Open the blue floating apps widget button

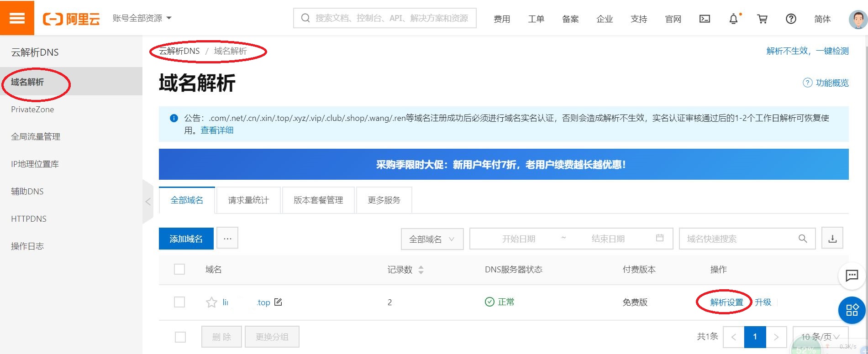pyautogui.click(x=852, y=310)
